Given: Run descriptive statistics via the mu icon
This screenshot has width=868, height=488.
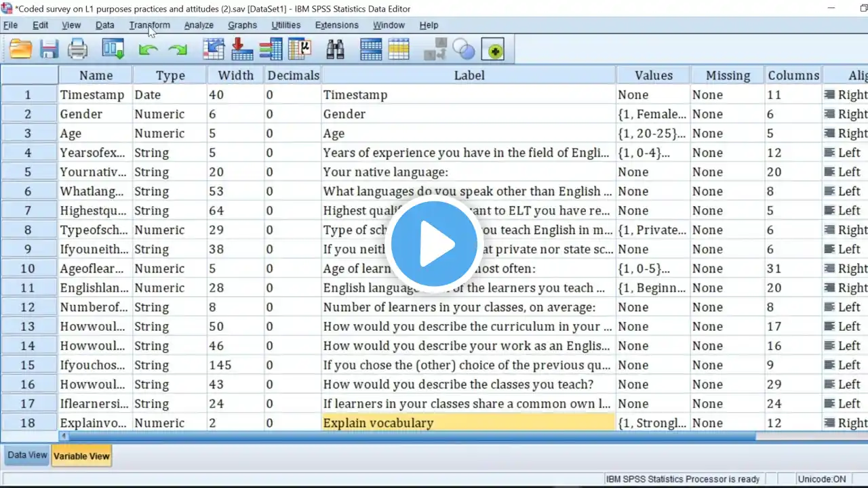Looking at the screenshot, I should tap(299, 49).
